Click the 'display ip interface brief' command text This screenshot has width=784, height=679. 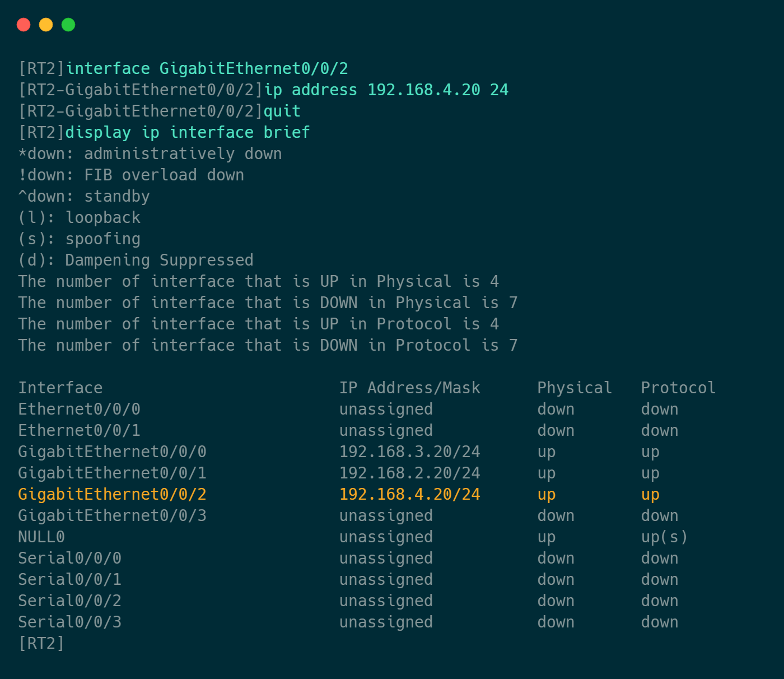[x=187, y=132]
